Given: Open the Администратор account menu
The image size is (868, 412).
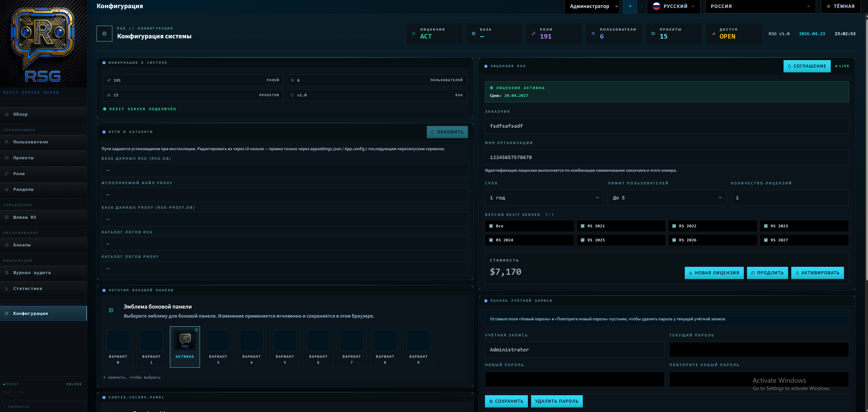Looking at the screenshot, I should [592, 6].
